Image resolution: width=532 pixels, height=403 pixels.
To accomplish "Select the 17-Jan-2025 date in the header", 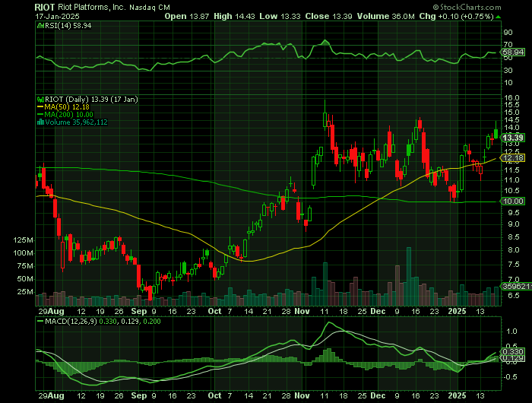I will 57,16.
